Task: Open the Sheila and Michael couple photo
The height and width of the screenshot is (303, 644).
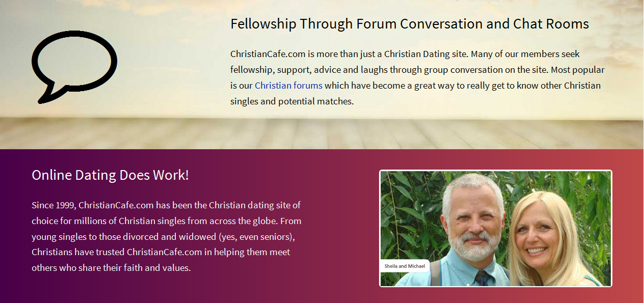Action: [x=495, y=228]
